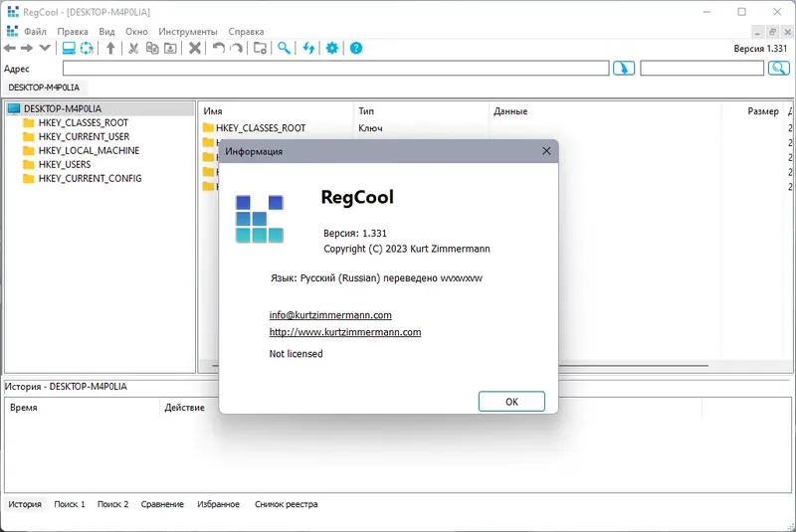The height and width of the screenshot is (532, 796).
Task: Open the navigation history chevron dropdown
Action: tap(45, 48)
